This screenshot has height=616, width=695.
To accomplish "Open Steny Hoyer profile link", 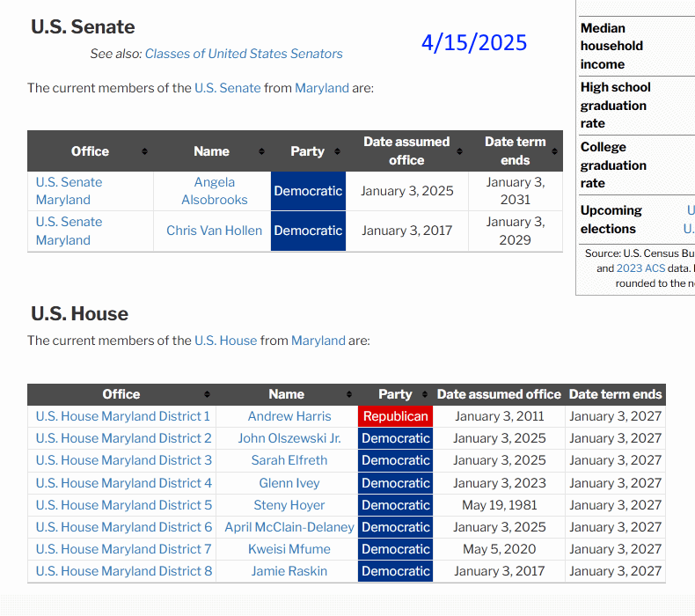I will 289,505.
